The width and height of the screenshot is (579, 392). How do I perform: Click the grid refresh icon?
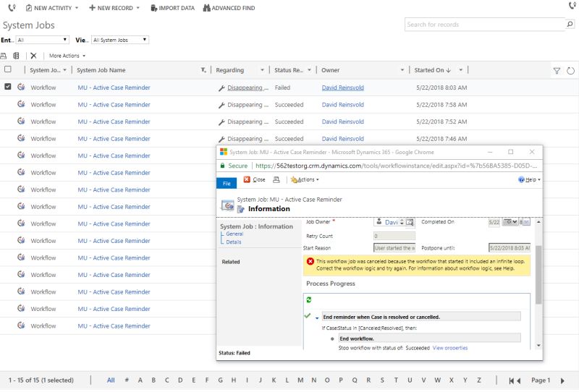[x=570, y=70]
